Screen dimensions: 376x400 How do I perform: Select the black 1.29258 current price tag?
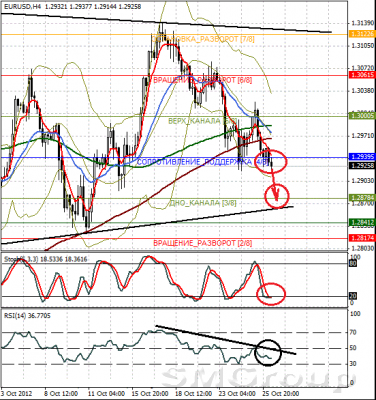[362, 166]
